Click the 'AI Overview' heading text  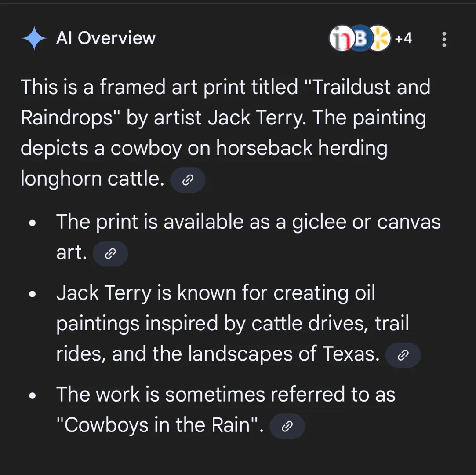105,38
